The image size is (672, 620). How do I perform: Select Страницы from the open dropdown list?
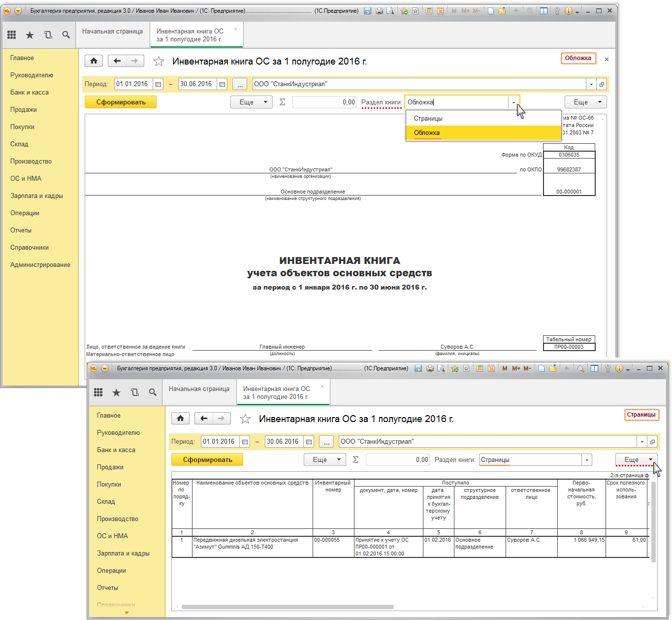[428, 119]
